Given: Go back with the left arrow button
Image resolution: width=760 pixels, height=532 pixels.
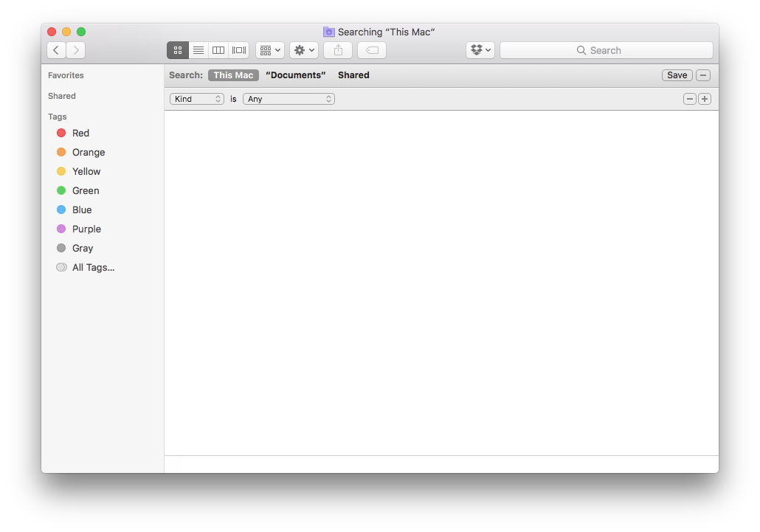Looking at the screenshot, I should click(x=56, y=50).
